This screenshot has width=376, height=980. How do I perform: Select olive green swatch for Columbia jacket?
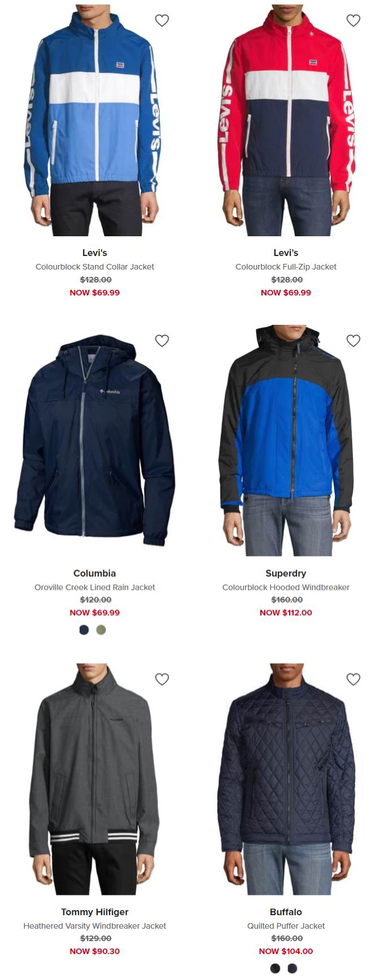coord(101,630)
